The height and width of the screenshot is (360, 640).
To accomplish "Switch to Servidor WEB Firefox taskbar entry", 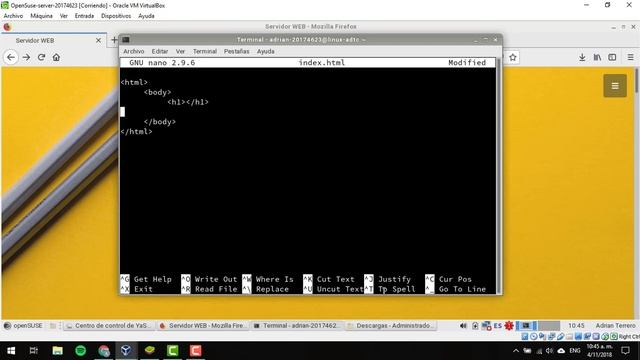I will tap(203, 326).
